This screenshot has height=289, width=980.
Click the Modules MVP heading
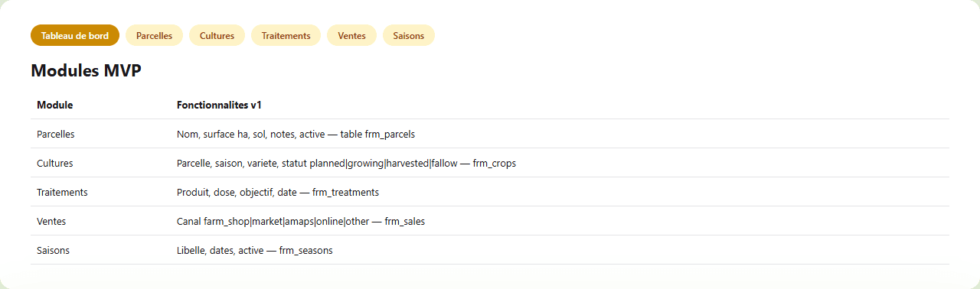pyautogui.click(x=86, y=71)
